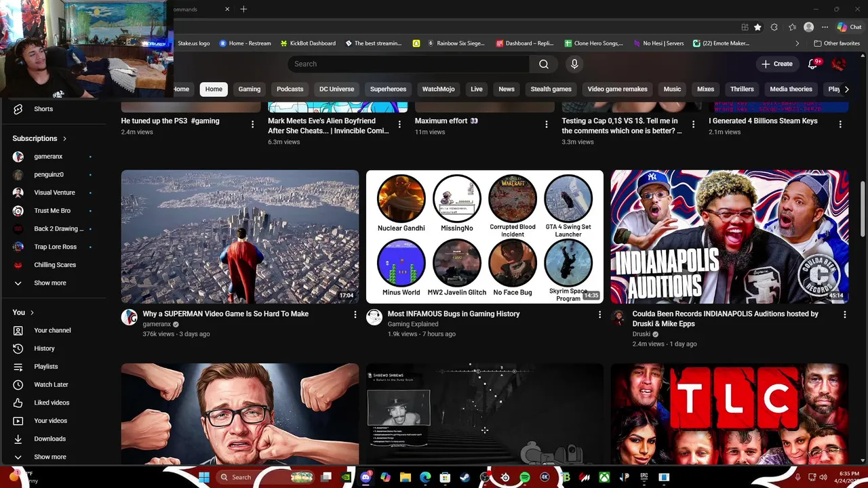Open gameranx subscription channel

click(x=48, y=157)
